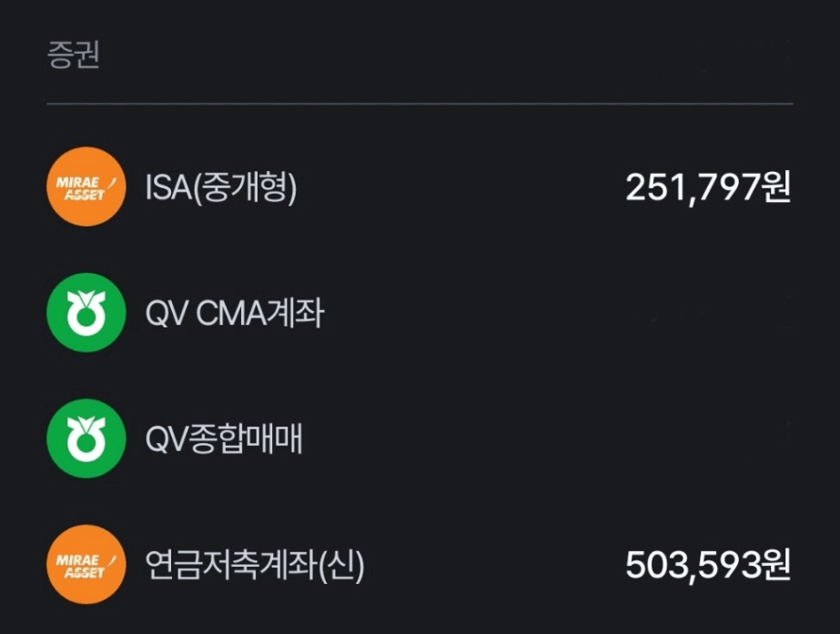Open the ISA(중개형) account name
The width and height of the screenshot is (840, 634).
tap(221, 187)
